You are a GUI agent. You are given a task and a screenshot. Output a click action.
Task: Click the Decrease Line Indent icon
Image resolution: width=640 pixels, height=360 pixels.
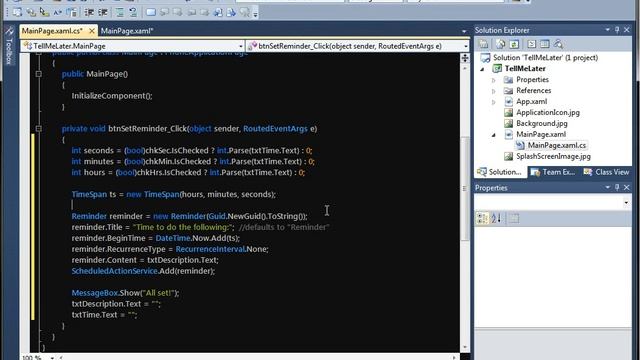(89, 12)
